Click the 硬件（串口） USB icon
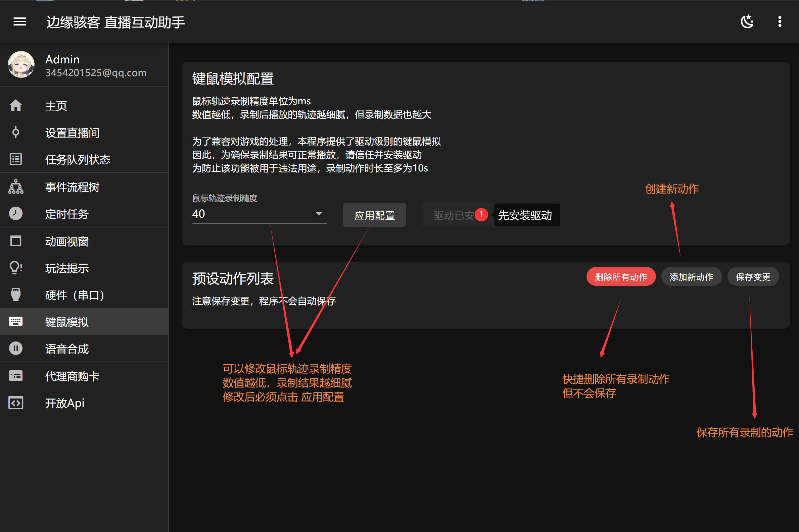 pos(16,295)
